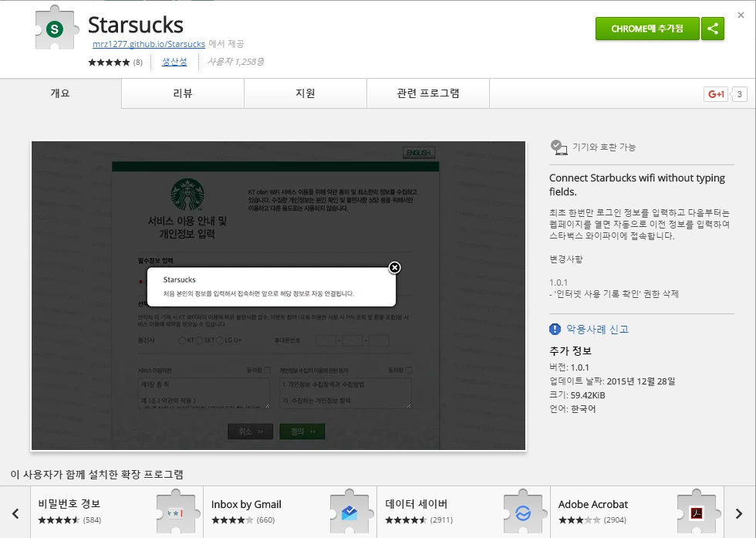Open the 비밀번호 경보 extension card
The image size is (756, 538).
click(x=116, y=512)
